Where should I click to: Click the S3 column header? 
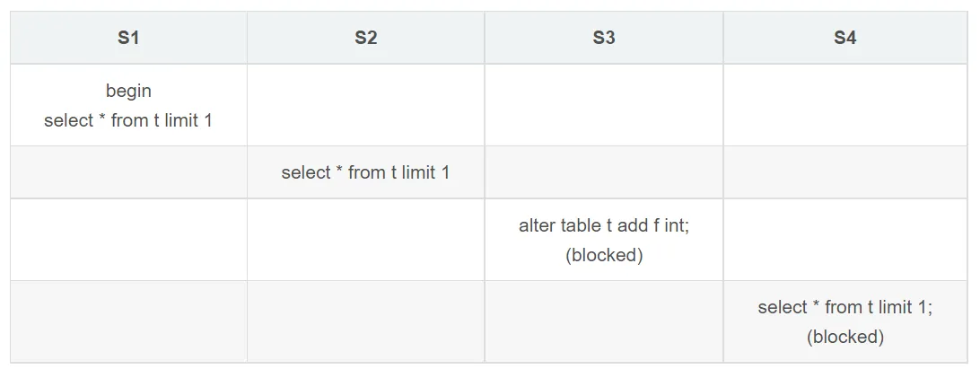[604, 38]
